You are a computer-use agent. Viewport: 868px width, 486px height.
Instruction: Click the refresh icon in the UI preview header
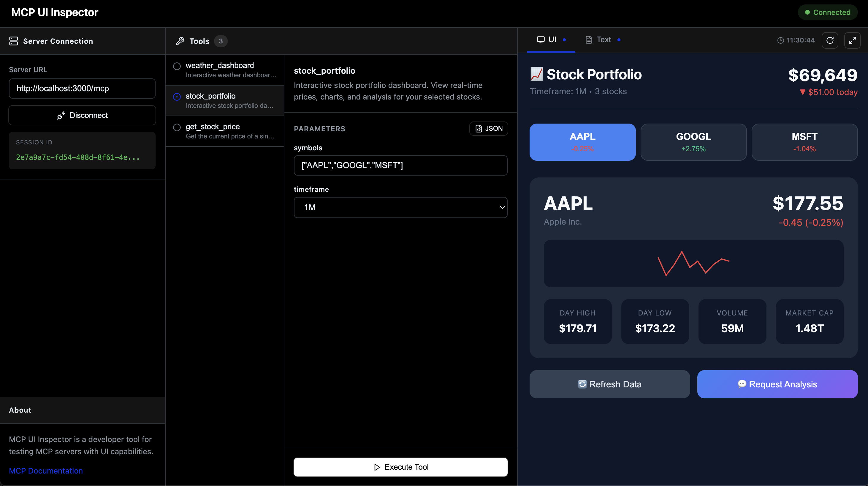click(x=830, y=40)
